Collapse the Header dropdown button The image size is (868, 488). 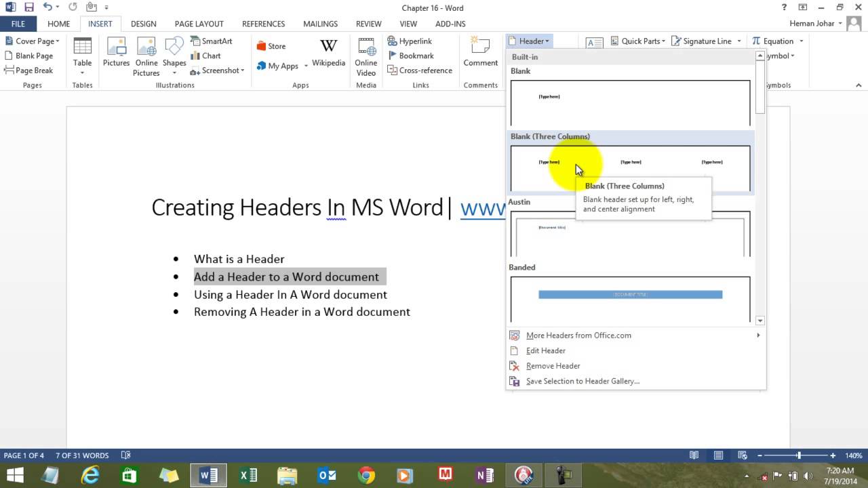[529, 41]
